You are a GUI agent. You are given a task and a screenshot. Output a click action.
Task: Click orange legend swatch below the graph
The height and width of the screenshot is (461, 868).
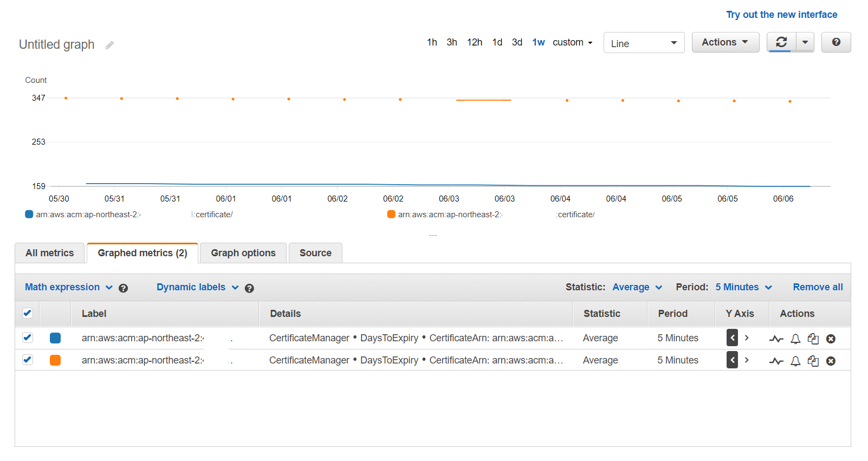point(391,214)
